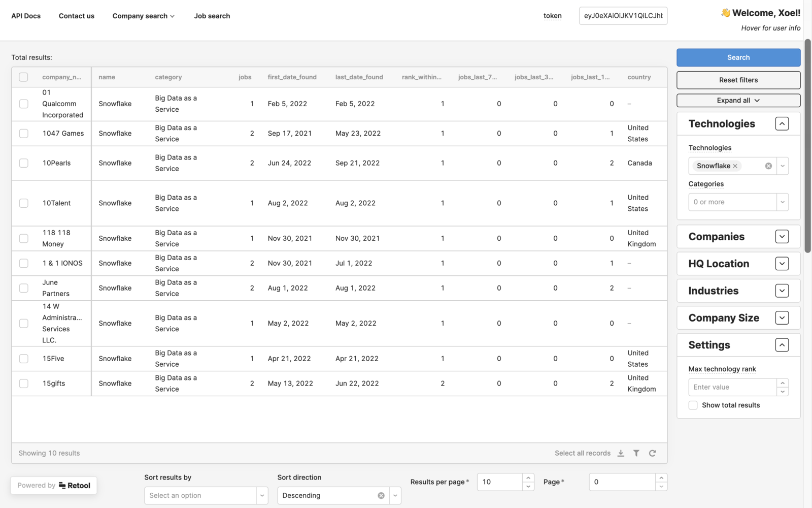Screen dimensions: 812x508
Task: Select the 118 118 Money row checkbox
Action: click(23, 238)
